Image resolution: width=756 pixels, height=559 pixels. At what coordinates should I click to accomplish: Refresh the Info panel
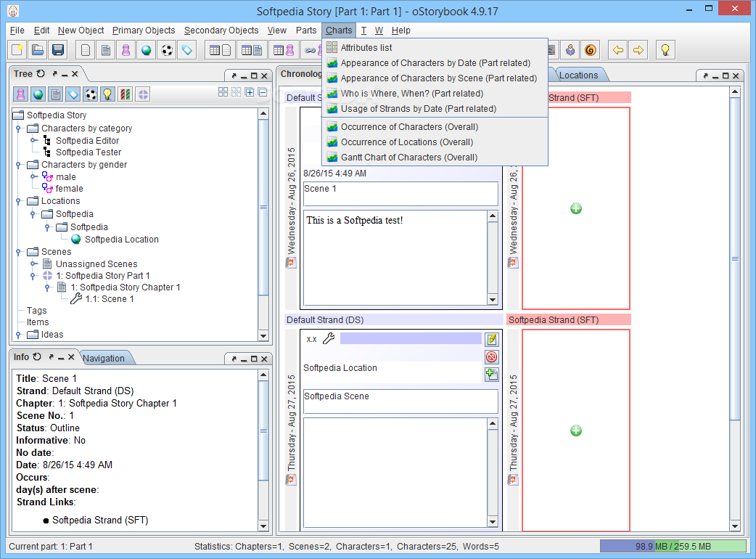(37, 357)
